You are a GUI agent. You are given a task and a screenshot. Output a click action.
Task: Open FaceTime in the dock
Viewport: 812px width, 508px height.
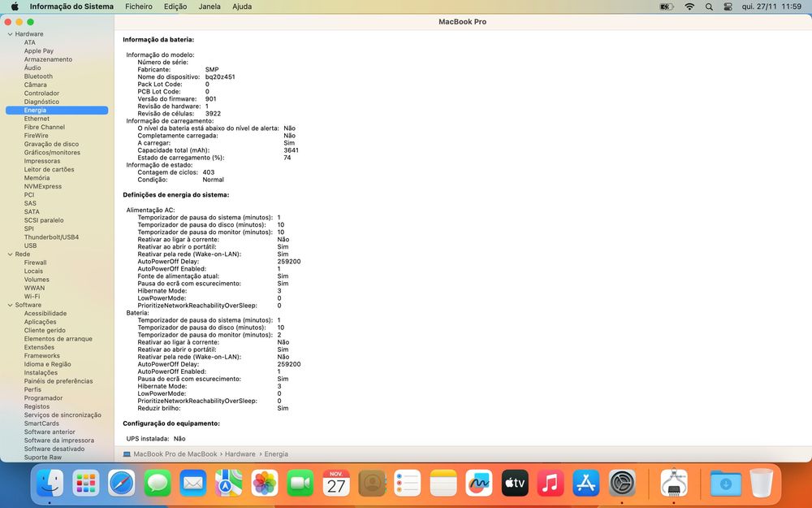tap(300, 483)
